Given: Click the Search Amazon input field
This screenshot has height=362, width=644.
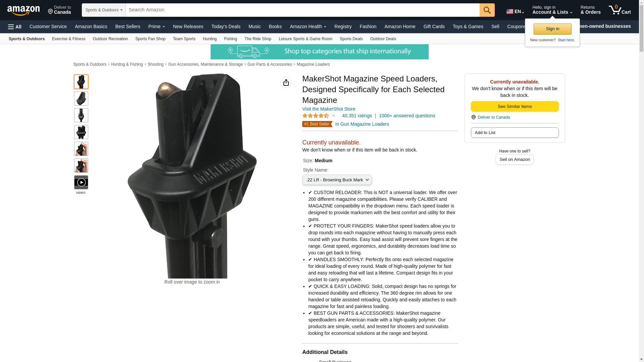Looking at the screenshot, I should (303, 10).
